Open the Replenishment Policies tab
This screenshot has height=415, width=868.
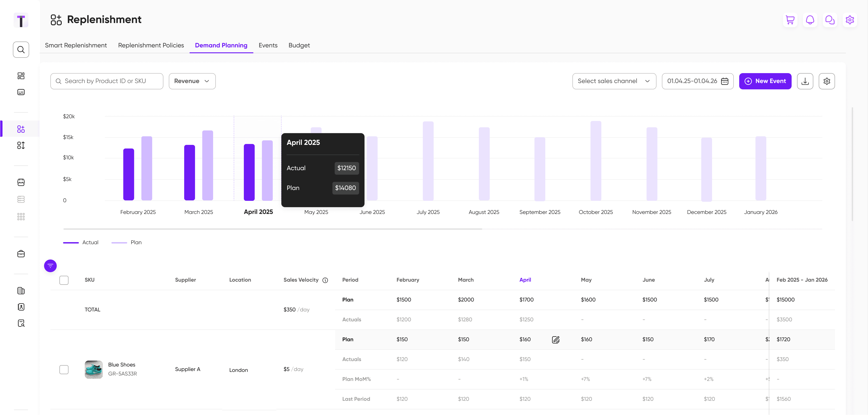[x=151, y=45]
